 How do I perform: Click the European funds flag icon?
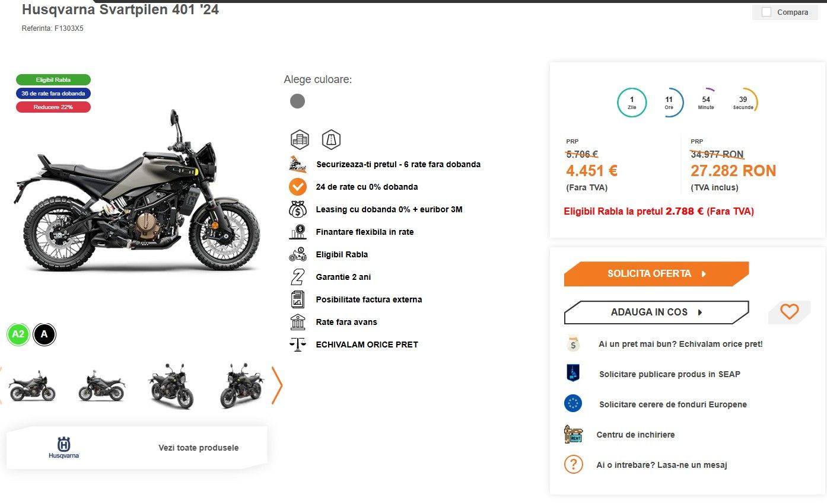[573, 404]
